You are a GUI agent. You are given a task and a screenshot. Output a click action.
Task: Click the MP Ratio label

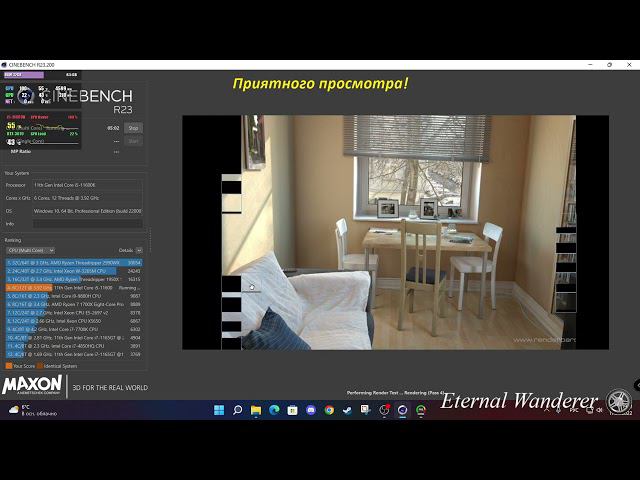pos(20,151)
